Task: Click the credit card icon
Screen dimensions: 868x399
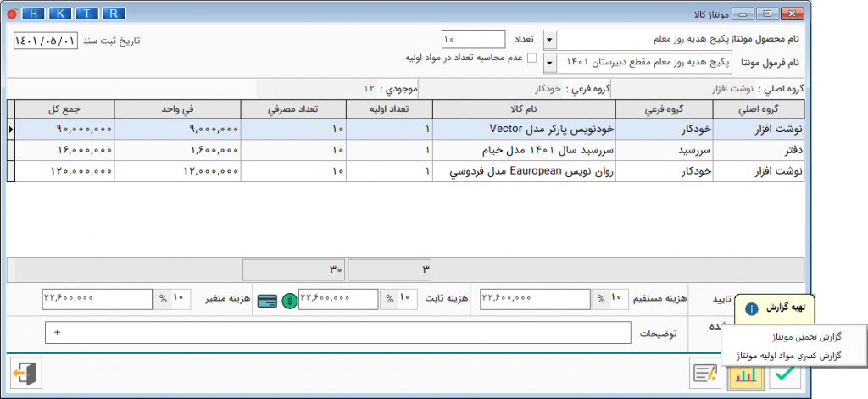Action: point(268,302)
